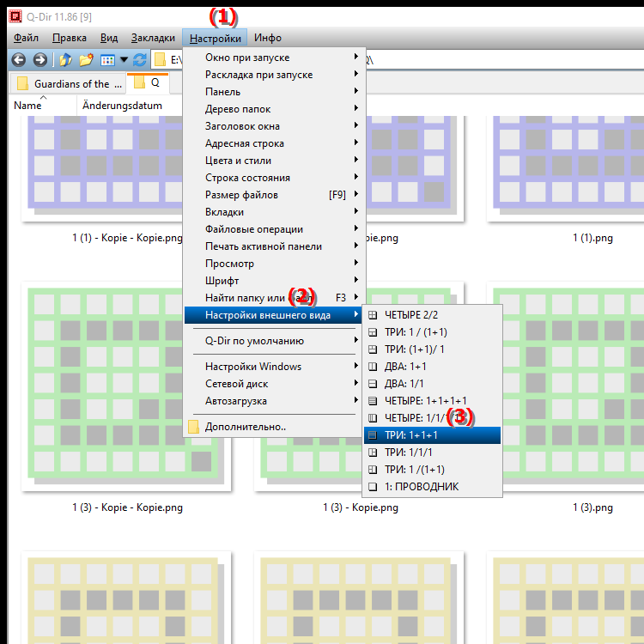Sort by the Name column header
This screenshot has height=644, width=644.
pyautogui.click(x=28, y=106)
